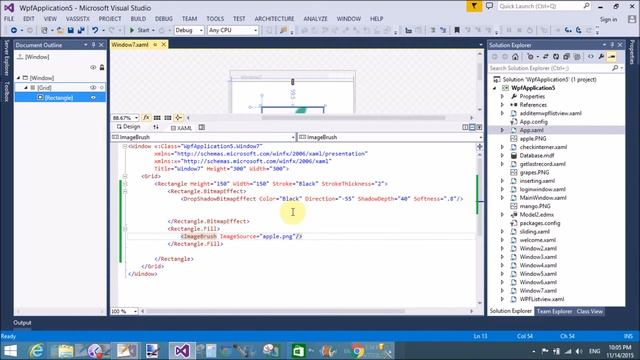Pin the Document Outline panel
Viewport: 640px width, 360px height.
point(93,45)
